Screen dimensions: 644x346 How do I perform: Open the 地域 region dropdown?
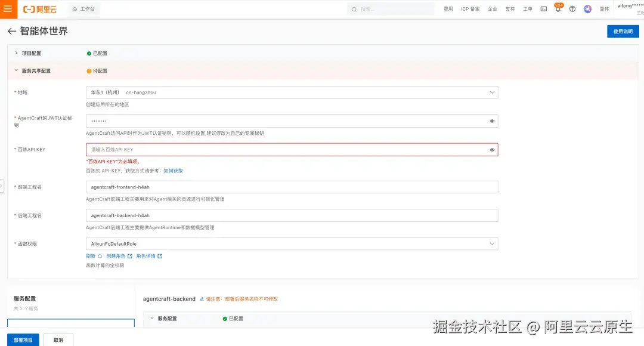(292, 92)
